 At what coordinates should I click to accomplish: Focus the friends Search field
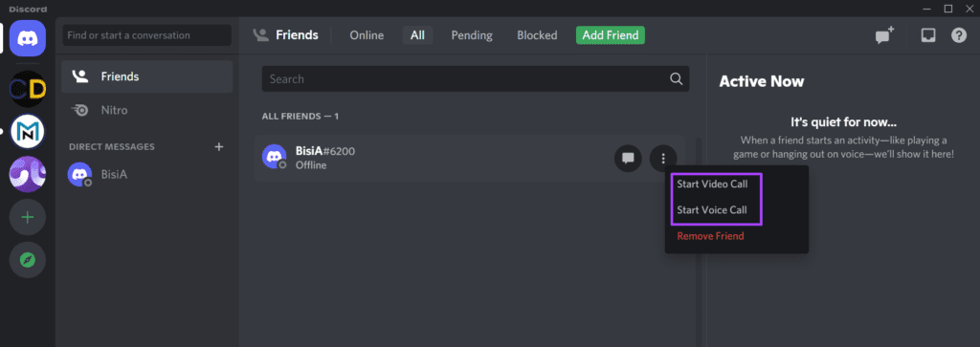(x=475, y=79)
